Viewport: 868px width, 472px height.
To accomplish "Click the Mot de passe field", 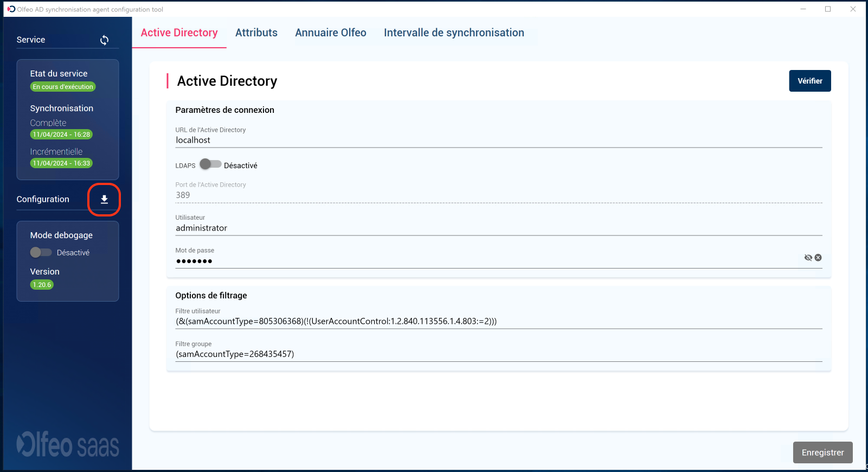I will (488, 261).
